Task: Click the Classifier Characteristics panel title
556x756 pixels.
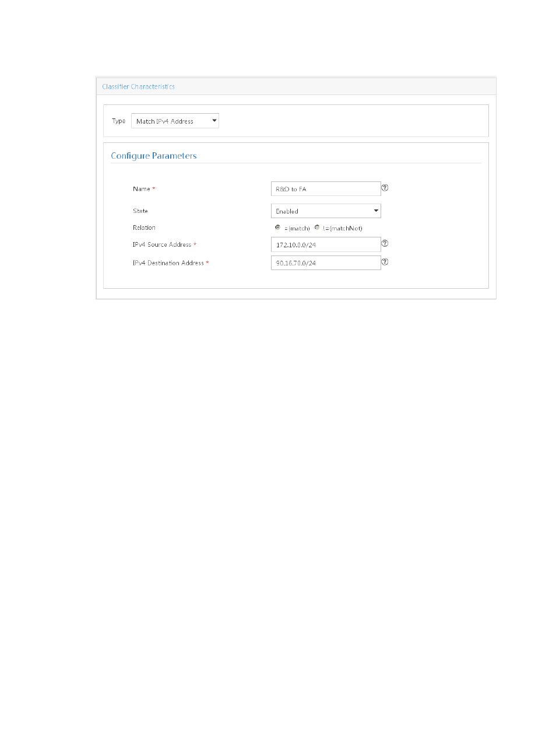Action: click(138, 87)
